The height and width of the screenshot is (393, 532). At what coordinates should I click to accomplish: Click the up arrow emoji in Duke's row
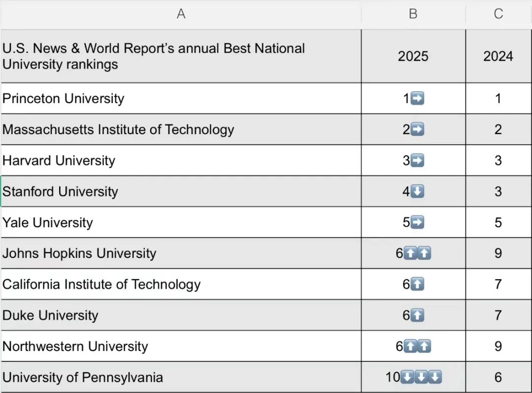[417, 316]
